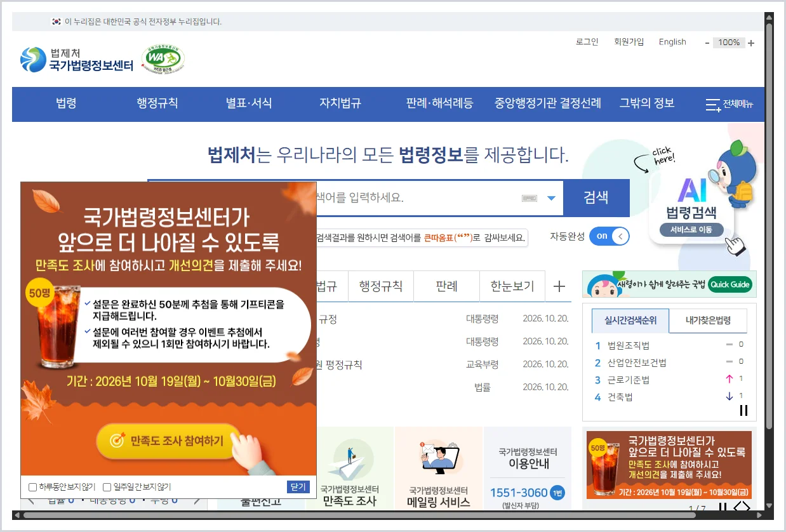Viewport: 786px width, 532px height.
Task: Click the plus icon after 한눈보기 tab
Action: (x=559, y=286)
